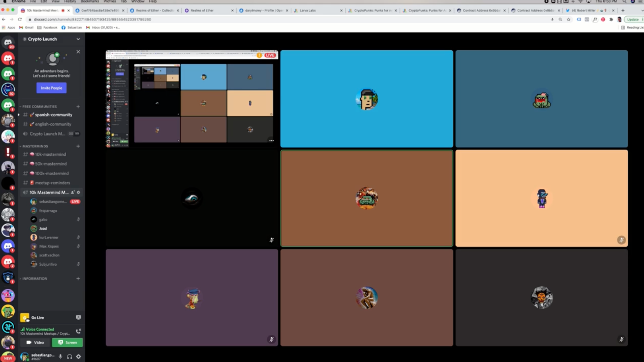Bookmark this page with star icon
The height and width of the screenshot is (362, 644).
coord(568,19)
